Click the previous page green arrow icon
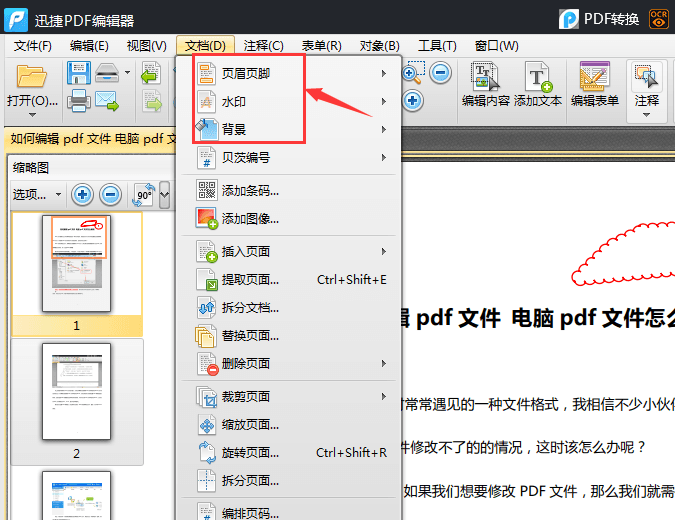 click(x=151, y=73)
